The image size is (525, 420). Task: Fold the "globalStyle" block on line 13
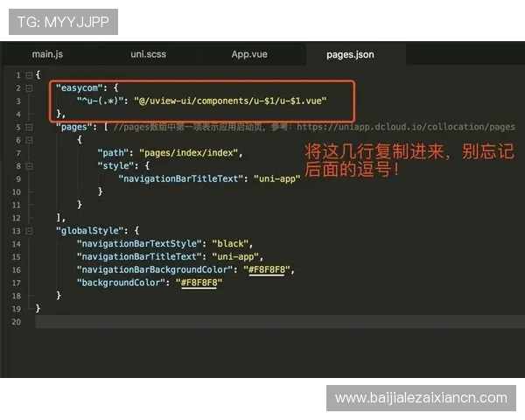pos(29,230)
